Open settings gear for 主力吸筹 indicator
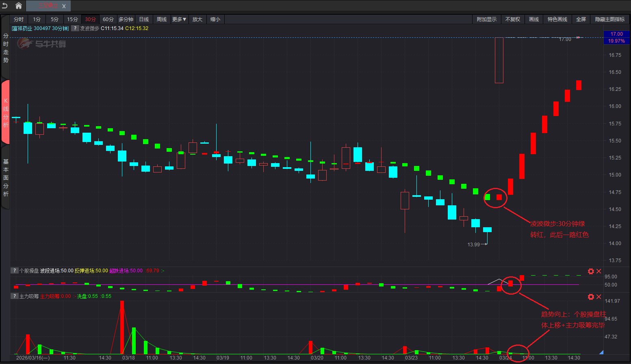Image resolution: width=631 pixels, height=364 pixels. (x=591, y=297)
